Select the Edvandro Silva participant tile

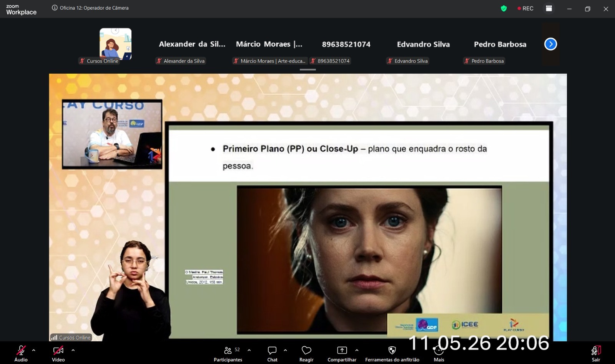pos(423,44)
